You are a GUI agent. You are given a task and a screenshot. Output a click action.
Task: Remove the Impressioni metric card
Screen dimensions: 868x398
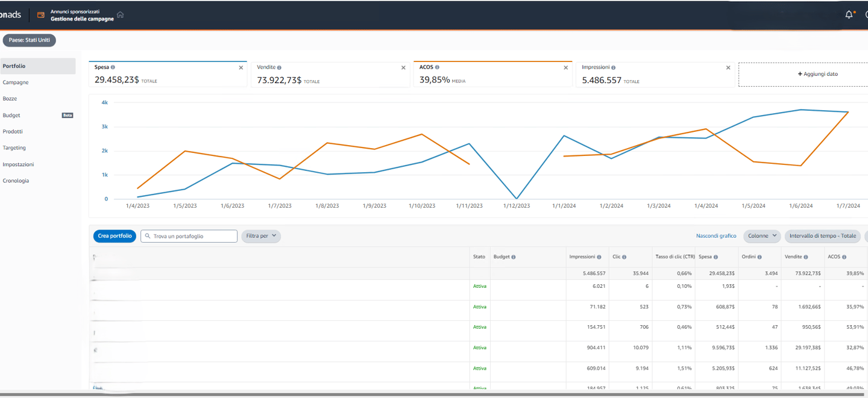click(x=728, y=67)
